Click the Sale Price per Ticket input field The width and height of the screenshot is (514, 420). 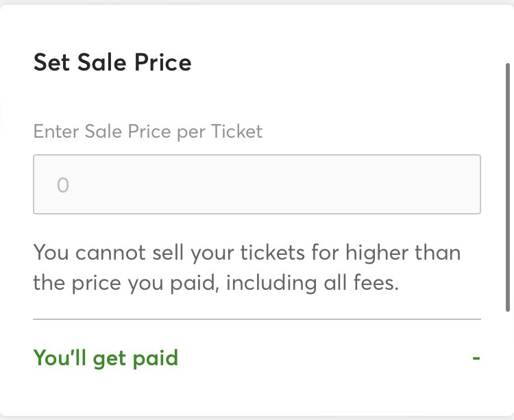(257, 184)
